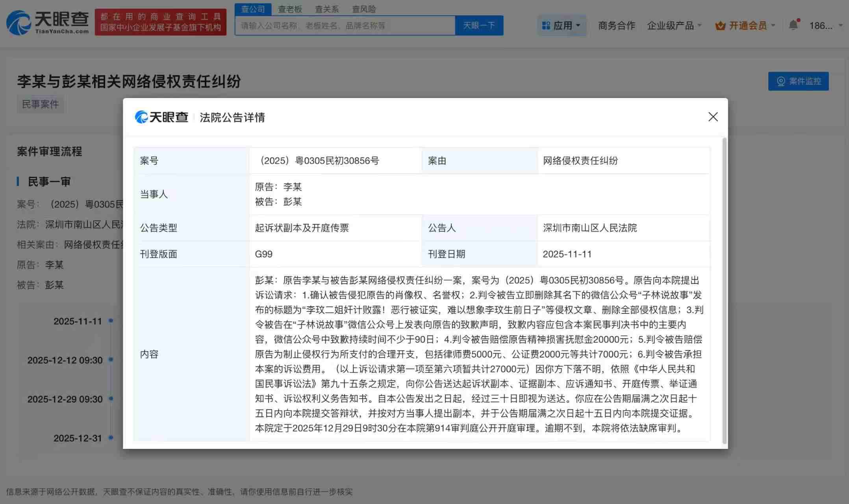Image resolution: width=849 pixels, height=504 pixels.
Task: Open notifications via the bell icon
Action: (x=794, y=25)
